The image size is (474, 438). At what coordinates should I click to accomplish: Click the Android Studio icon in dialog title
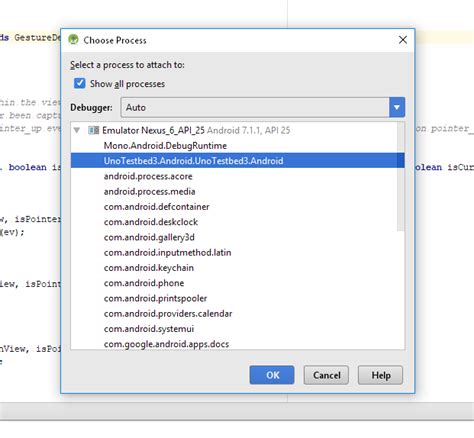(73, 40)
